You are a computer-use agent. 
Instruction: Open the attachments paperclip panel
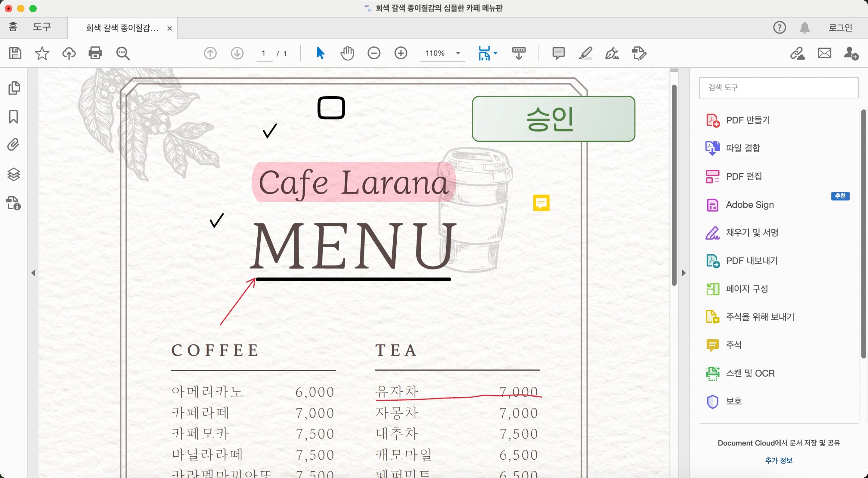click(14, 145)
